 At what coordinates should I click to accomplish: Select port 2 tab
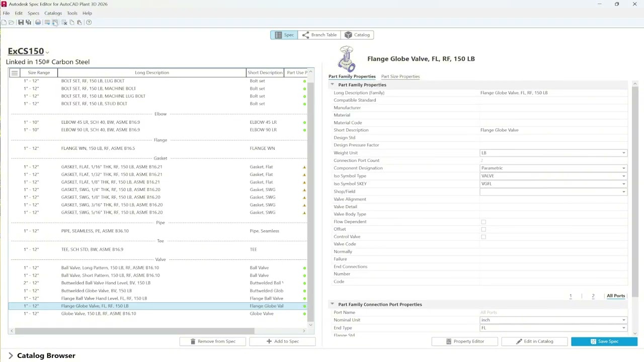coord(593,296)
